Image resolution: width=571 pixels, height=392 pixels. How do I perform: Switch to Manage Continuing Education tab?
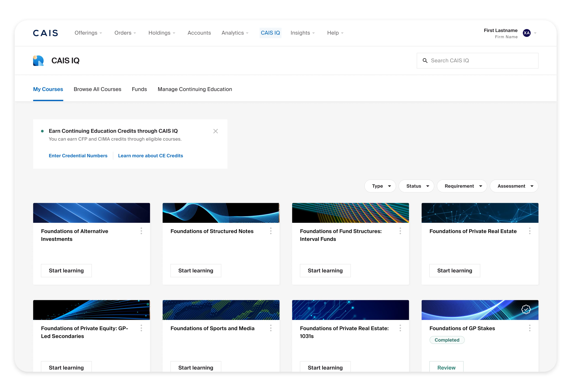[195, 89]
